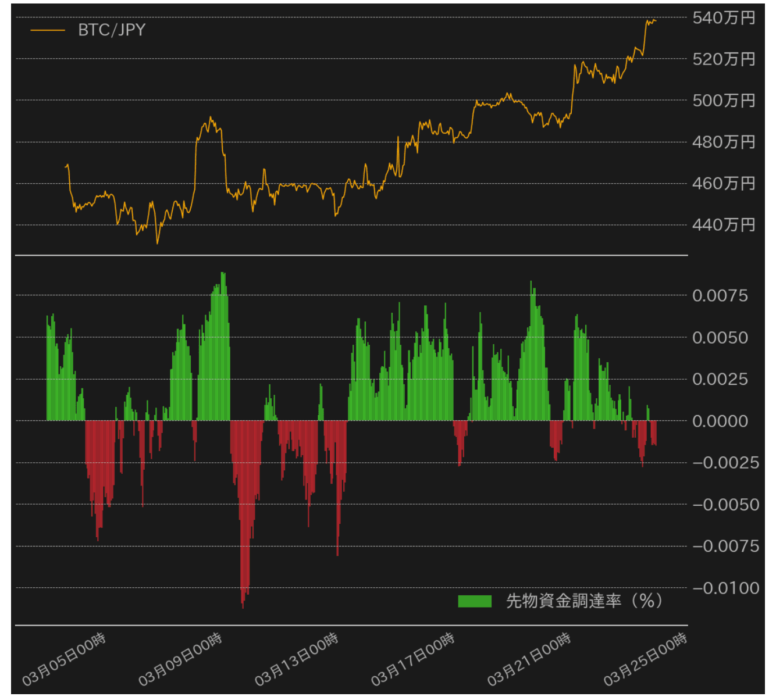Select the 500万円 price axis label
The image size is (776, 700).
[724, 101]
